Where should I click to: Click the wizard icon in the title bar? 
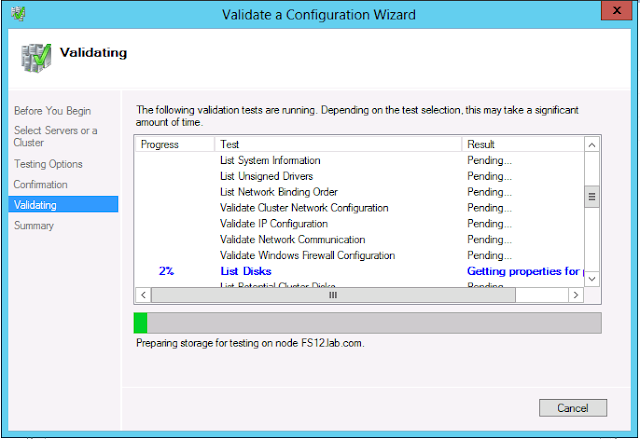pos(18,14)
